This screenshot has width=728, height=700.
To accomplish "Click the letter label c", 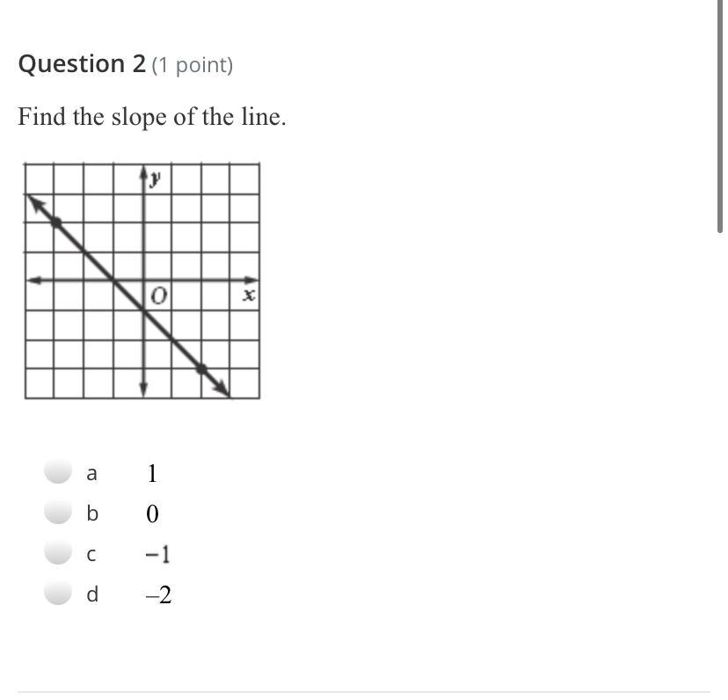I will click(x=91, y=555).
